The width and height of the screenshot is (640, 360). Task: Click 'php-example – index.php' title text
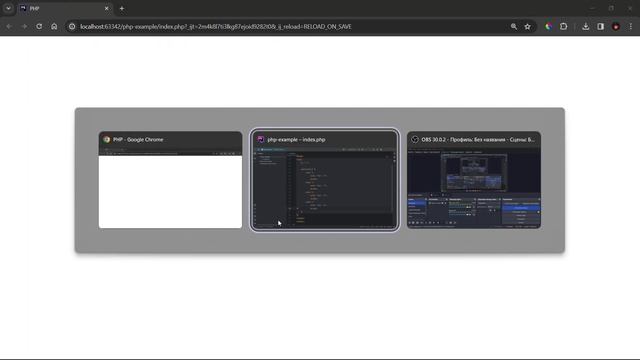tap(296, 140)
